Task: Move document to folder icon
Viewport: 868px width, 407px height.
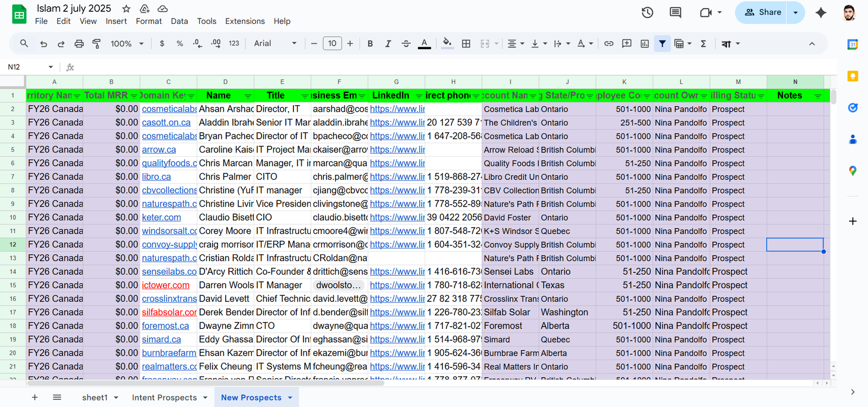Action: click(x=144, y=9)
